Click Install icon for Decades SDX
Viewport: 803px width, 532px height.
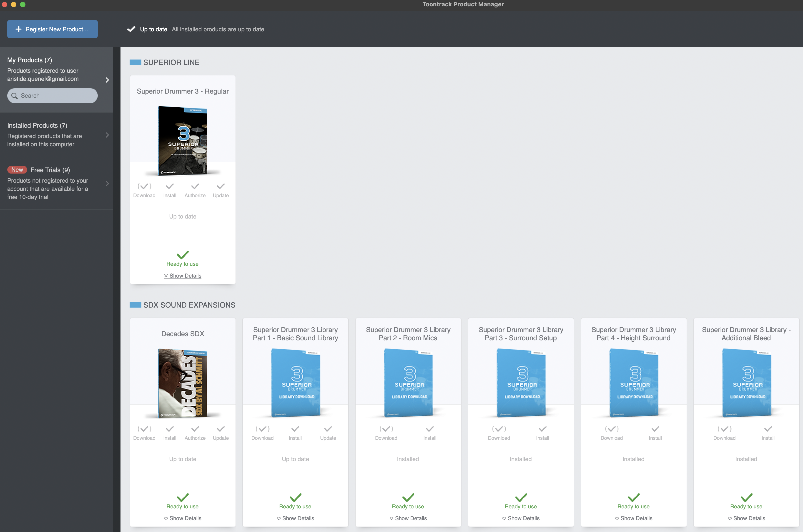click(170, 429)
